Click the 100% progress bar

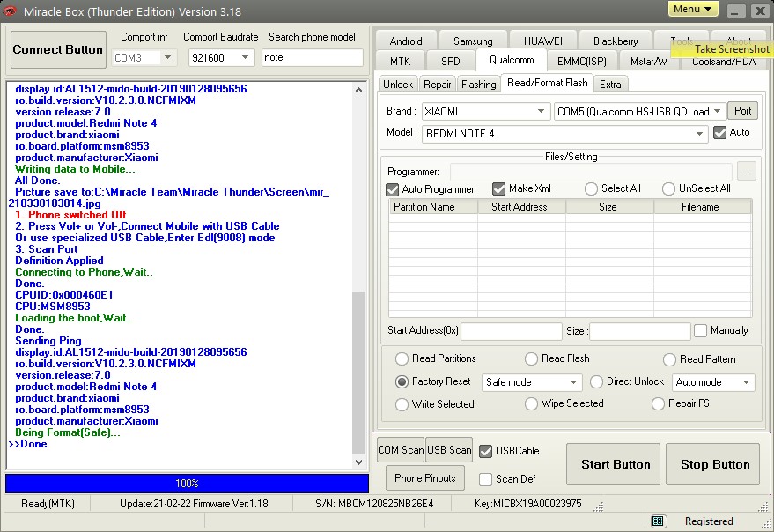[187, 483]
